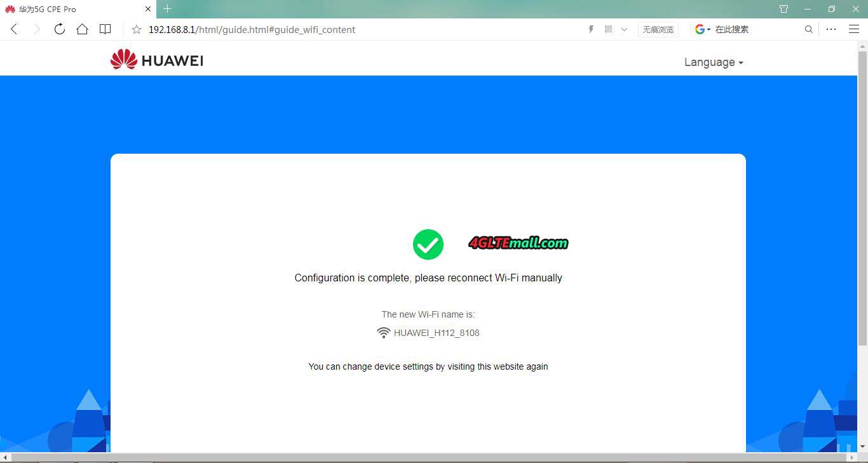Open the QR code icon in address bar
The image size is (868, 463).
608,29
